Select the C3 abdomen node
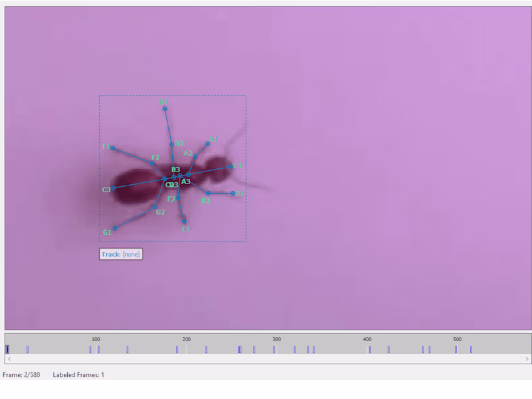532x399 pixels. click(x=114, y=188)
